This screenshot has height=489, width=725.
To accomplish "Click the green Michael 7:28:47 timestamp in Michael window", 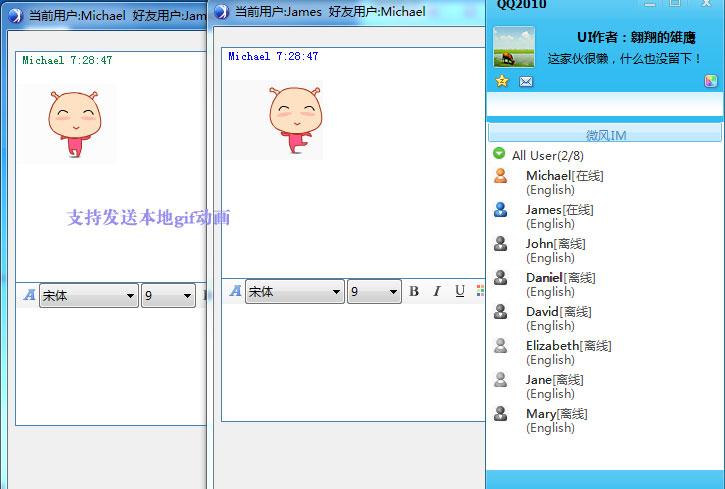I will tap(68, 60).
